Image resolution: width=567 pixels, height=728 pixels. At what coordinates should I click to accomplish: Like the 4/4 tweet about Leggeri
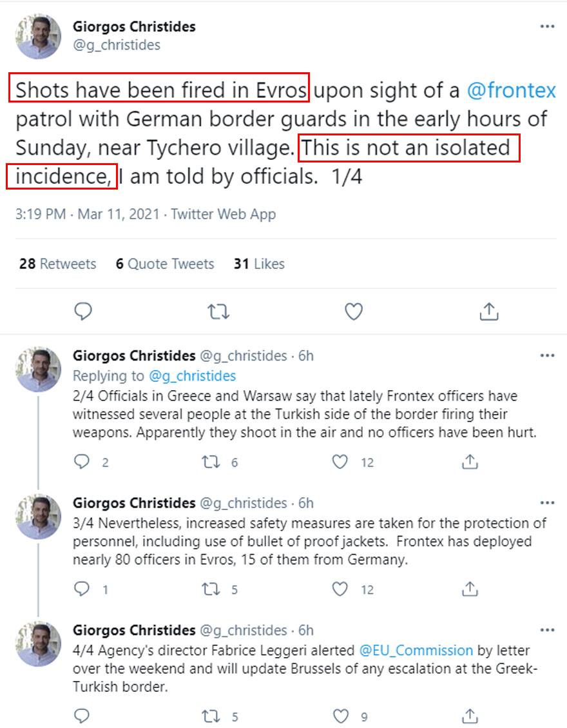click(x=341, y=716)
